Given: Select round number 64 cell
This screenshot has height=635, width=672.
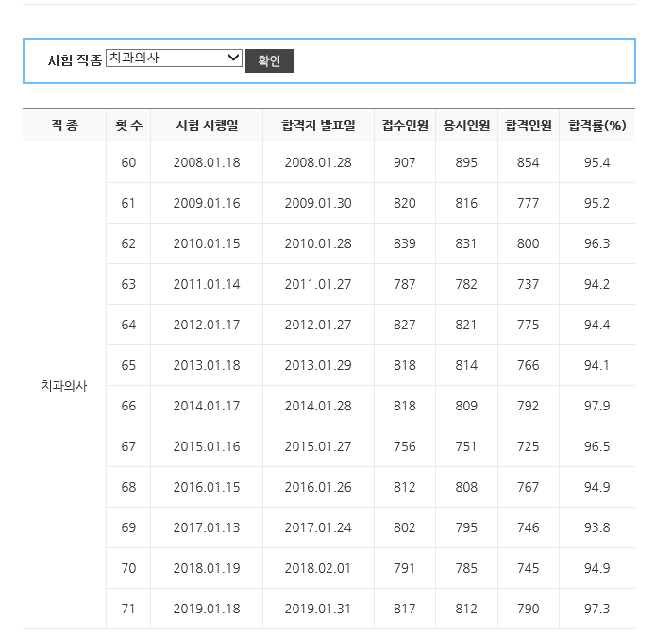Looking at the screenshot, I should pos(128,325).
